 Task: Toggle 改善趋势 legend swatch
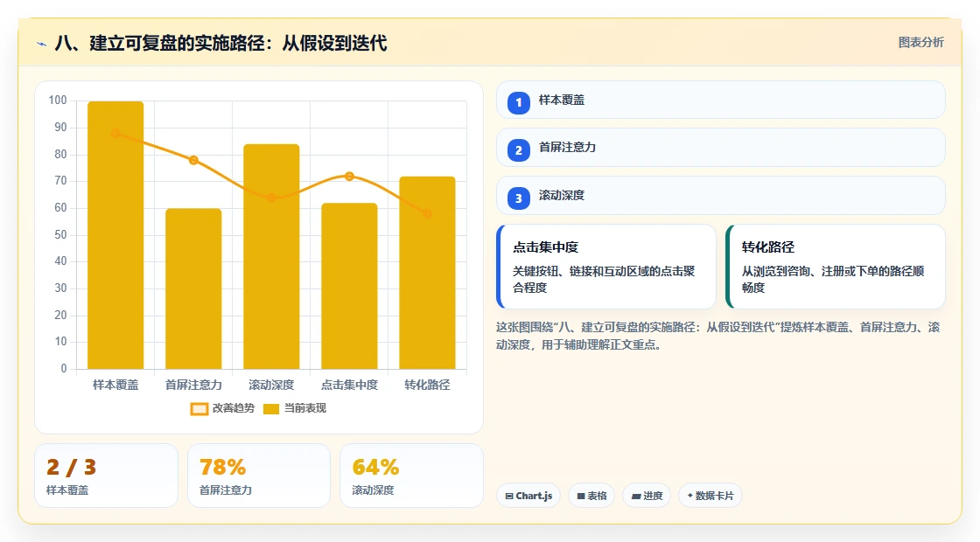[199, 409]
